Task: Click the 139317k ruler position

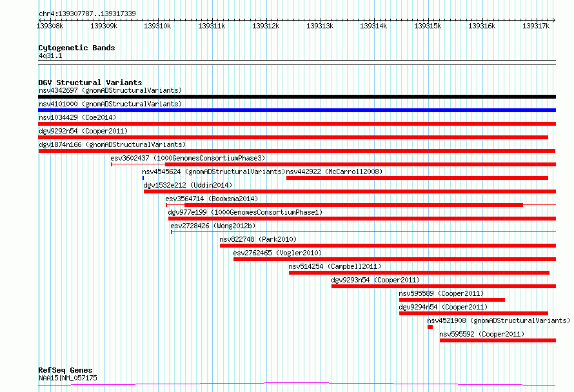Action: [x=536, y=26]
